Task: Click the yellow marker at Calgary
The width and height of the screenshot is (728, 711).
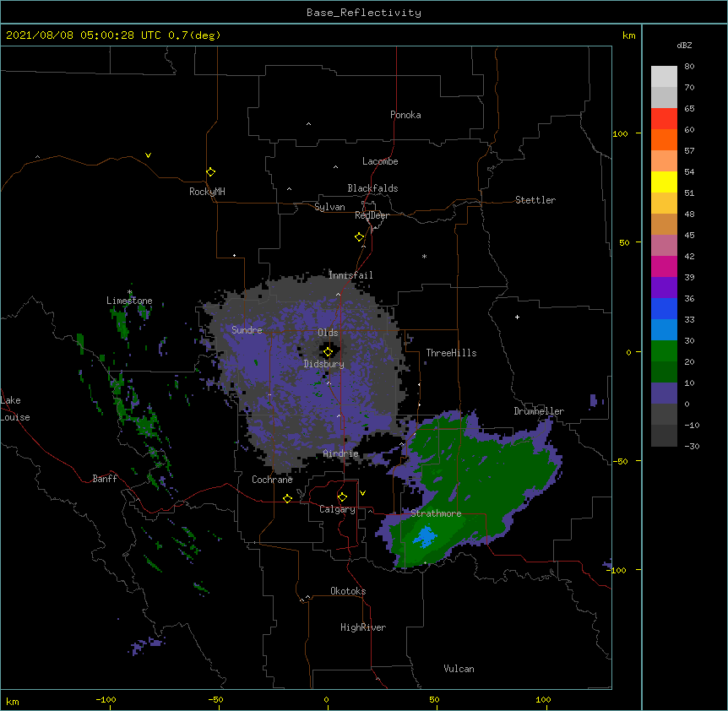Action: click(342, 497)
